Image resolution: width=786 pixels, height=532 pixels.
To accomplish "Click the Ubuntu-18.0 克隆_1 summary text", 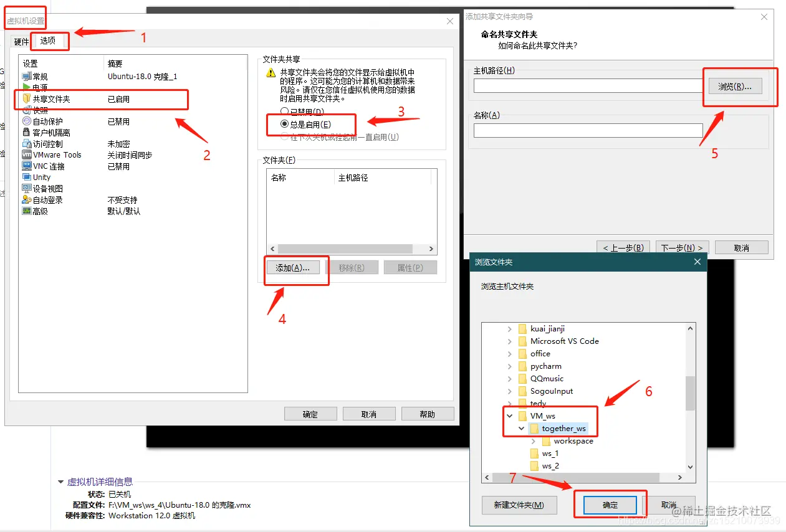I will coord(142,77).
